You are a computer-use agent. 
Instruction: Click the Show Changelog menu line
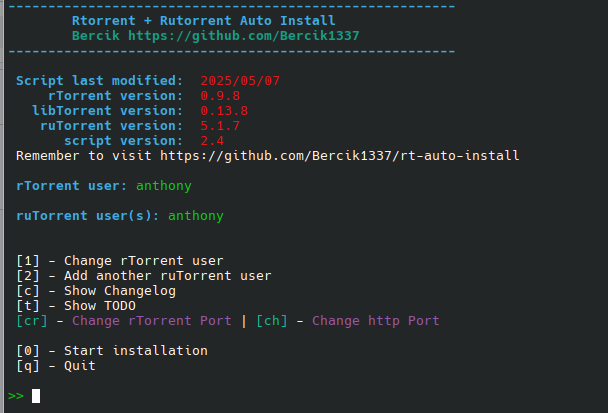[x=95, y=291]
